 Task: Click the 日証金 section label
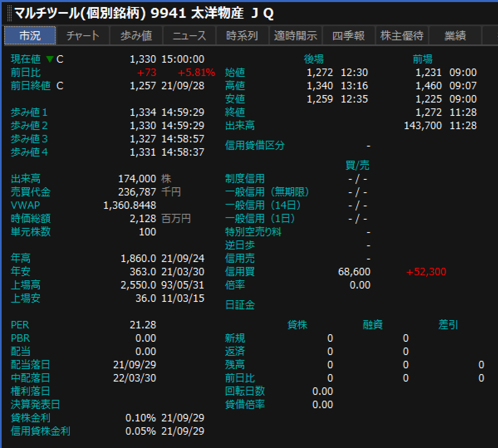(x=240, y=305)
